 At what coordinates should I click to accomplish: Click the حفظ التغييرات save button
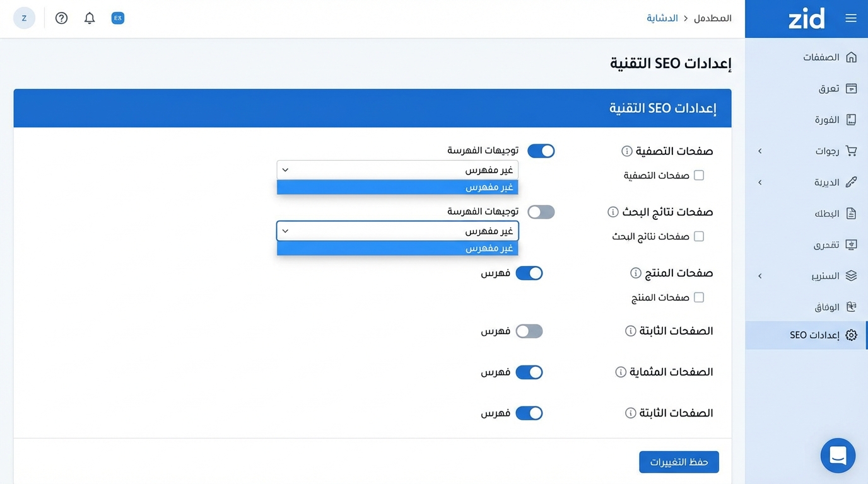[x=679, y=462]
